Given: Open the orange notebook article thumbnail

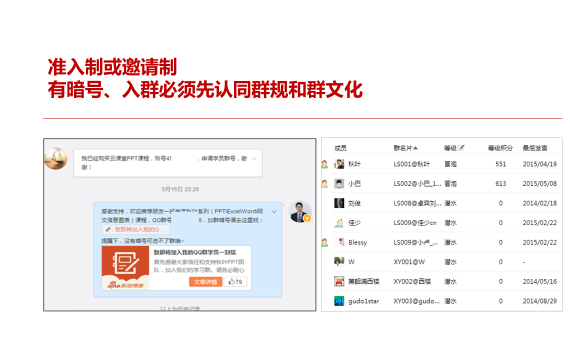Looking at the screenshot, I should point(125,268).
